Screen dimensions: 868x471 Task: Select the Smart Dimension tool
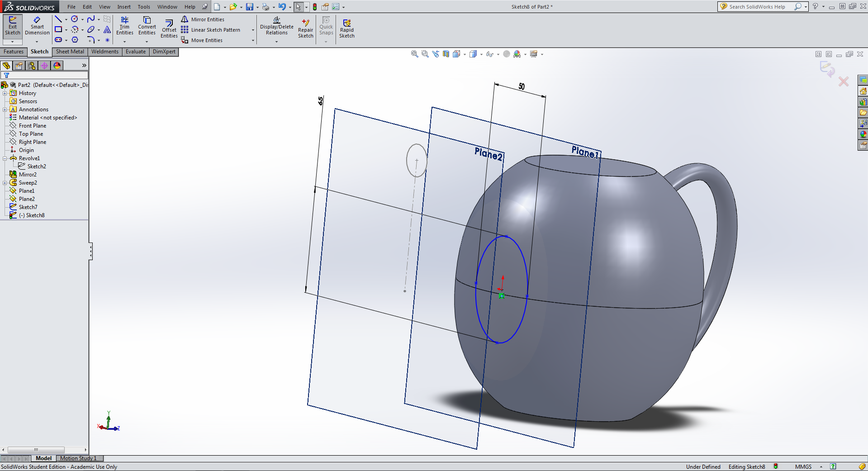click(x=37, y=26)
